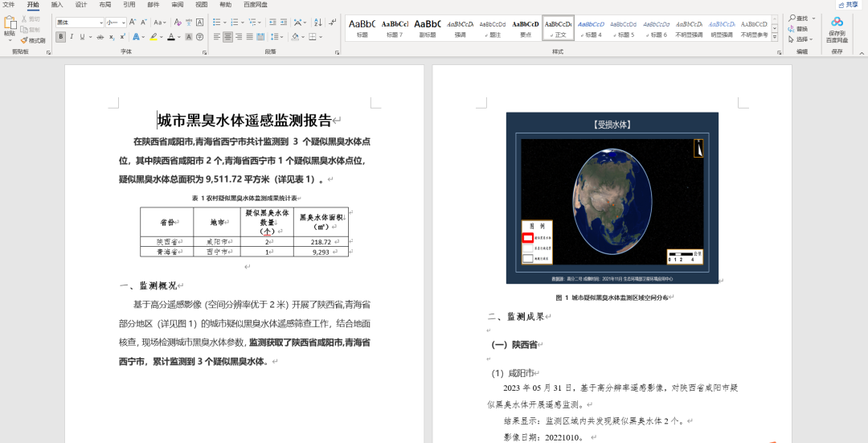This screenshot has width=868, height=443.
Task: Toggle center alignment
Action: click(x=227, y=37)
